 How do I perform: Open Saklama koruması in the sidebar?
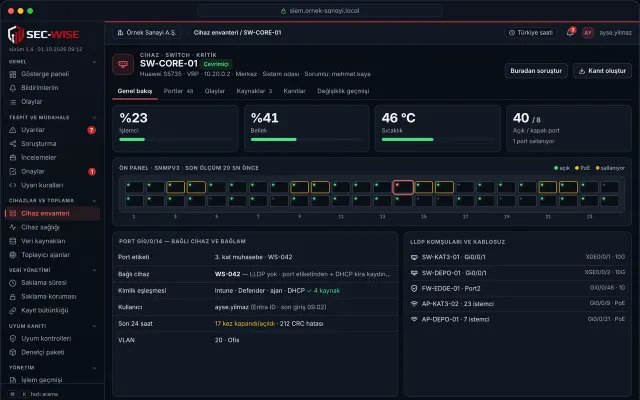[52, 297]
